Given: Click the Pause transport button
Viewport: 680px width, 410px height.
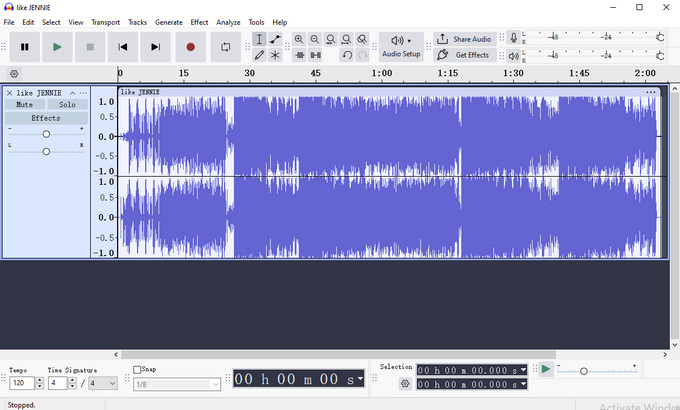Looking at the screenshot, I should 25,47.
